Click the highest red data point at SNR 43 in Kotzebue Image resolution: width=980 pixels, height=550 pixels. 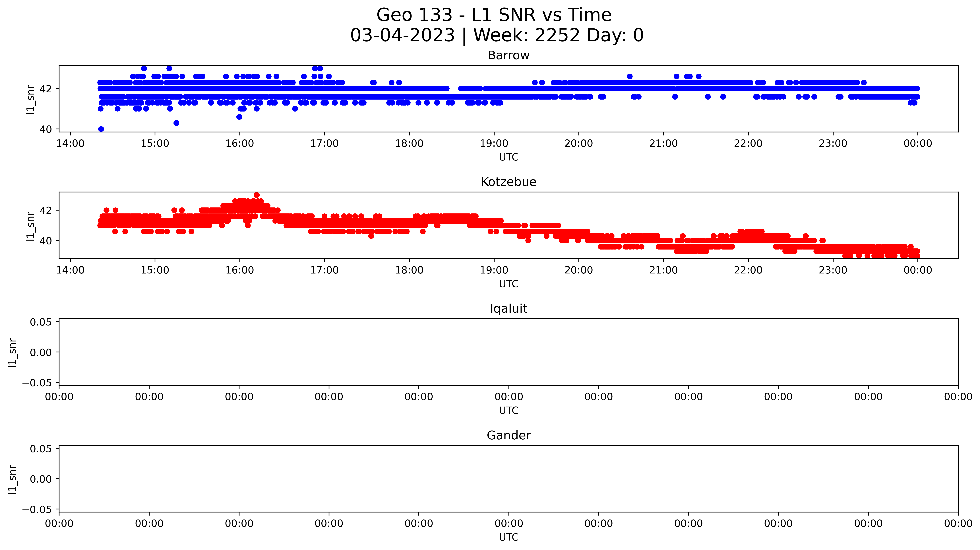point(257,195)
